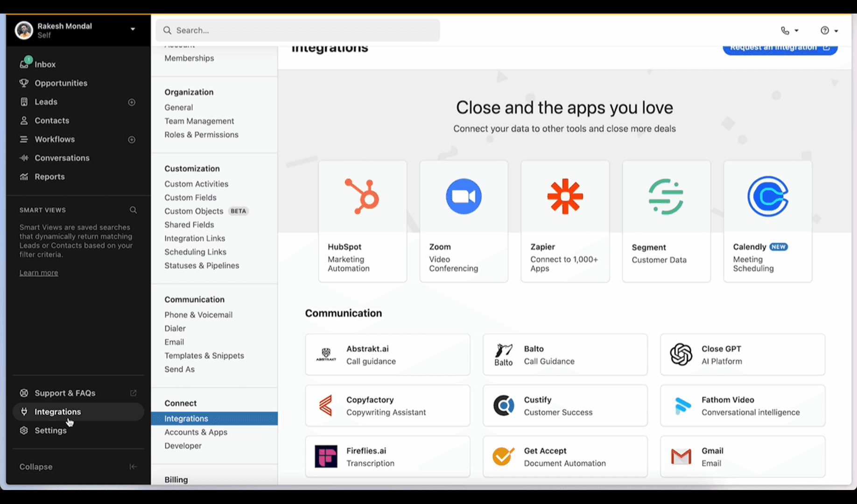Open Scheduling Links settings
This screenshot has height=504, width=857.
coord(195,252)
